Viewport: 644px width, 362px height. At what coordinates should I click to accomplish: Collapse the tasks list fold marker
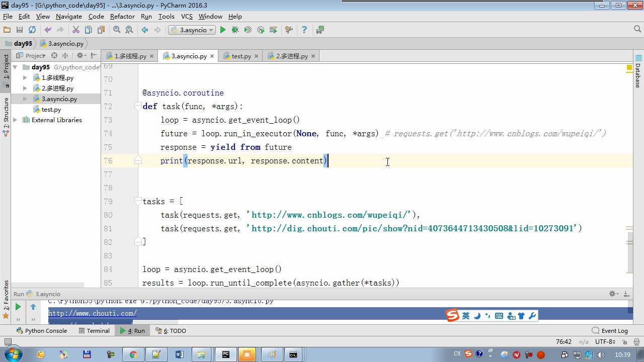point(138,201)
